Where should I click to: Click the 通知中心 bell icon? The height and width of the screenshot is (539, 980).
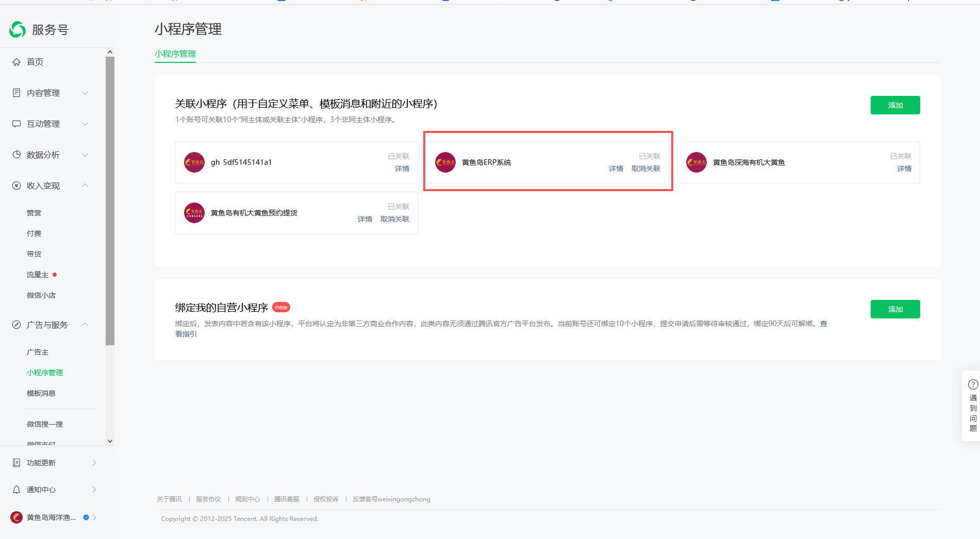(x=16, y=490)
